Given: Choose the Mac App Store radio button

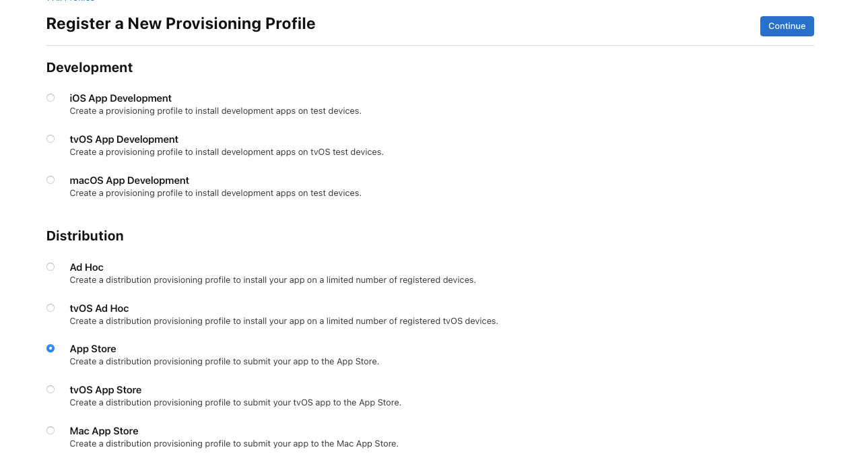Looking at the screenshot, I should pyautogui.click(x=51, y=430).
